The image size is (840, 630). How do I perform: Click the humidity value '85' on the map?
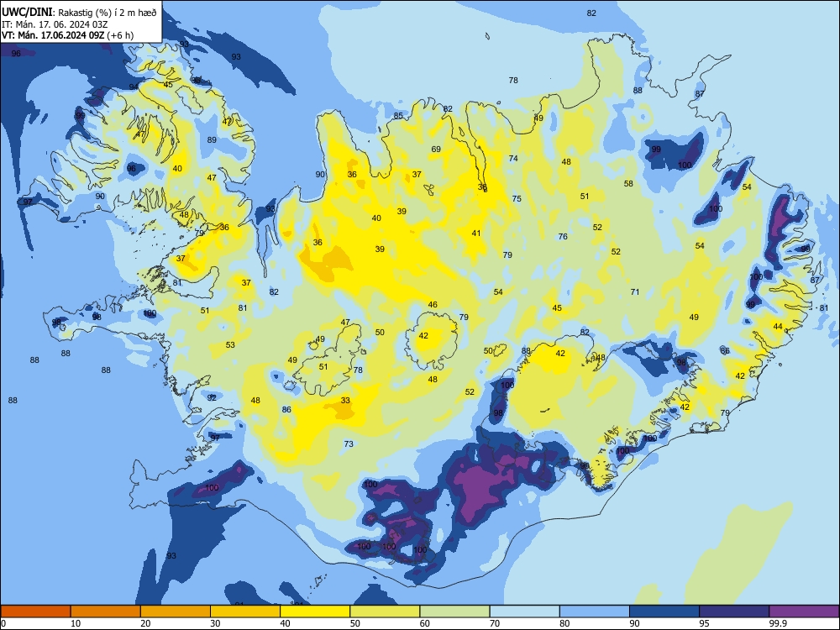398,116
